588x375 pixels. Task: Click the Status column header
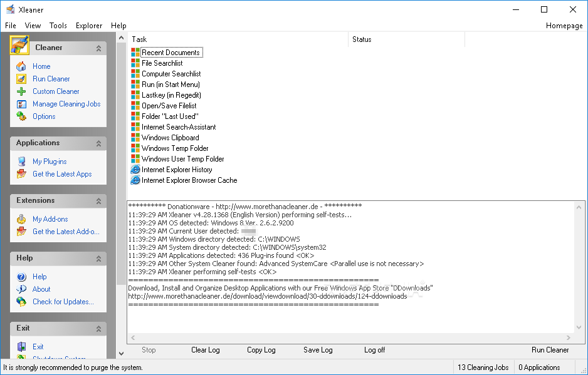coord(406,39)
